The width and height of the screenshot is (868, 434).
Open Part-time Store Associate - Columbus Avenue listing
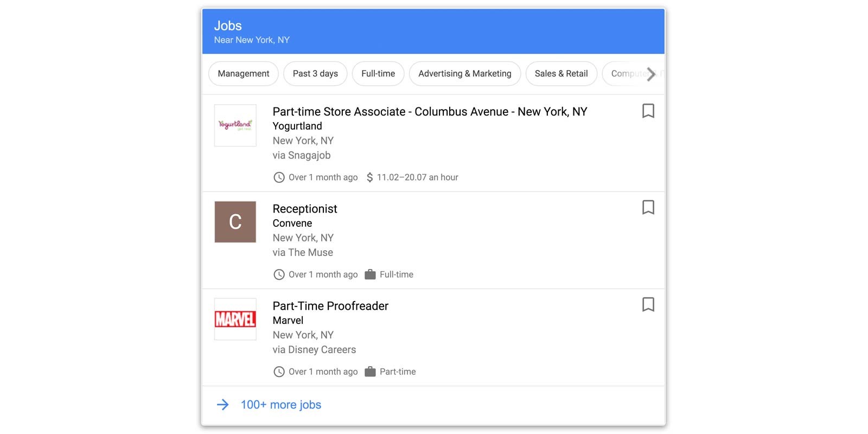point(430,111)
